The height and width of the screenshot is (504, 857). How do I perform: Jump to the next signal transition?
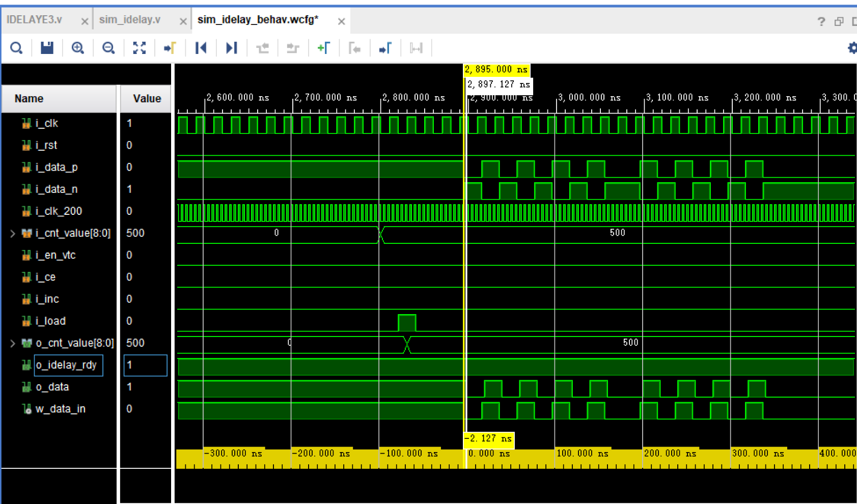pos(231,47)
